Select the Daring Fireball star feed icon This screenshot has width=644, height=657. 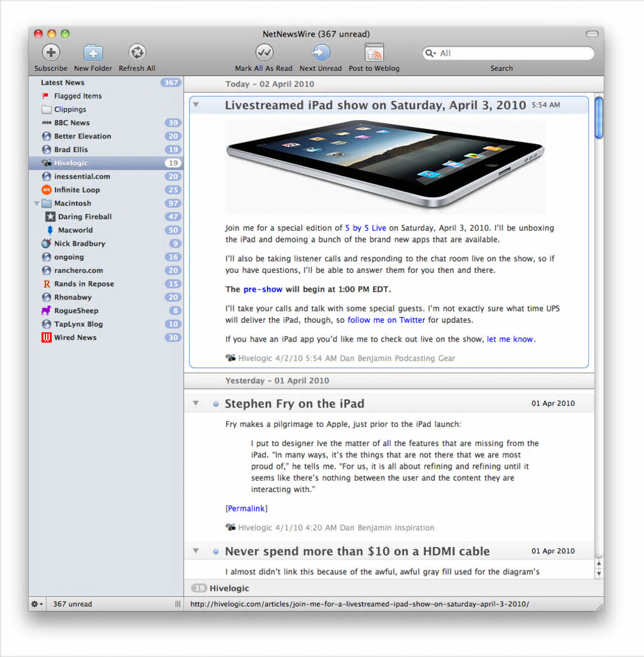click(x=51, y=217)
